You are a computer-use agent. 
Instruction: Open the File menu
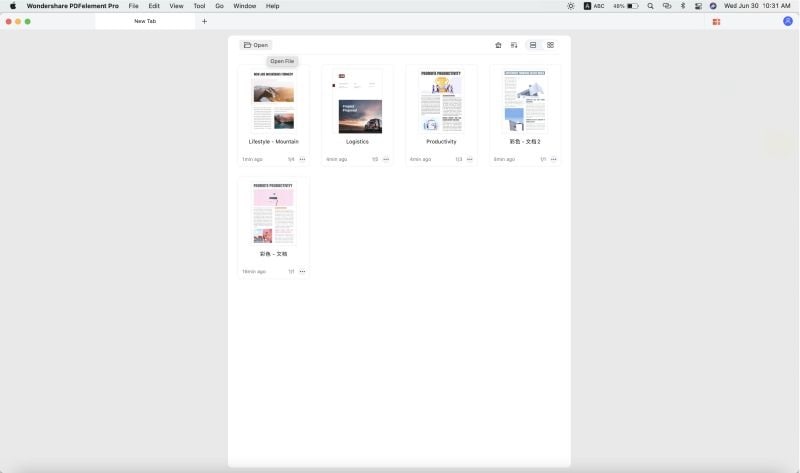(134, 6)
